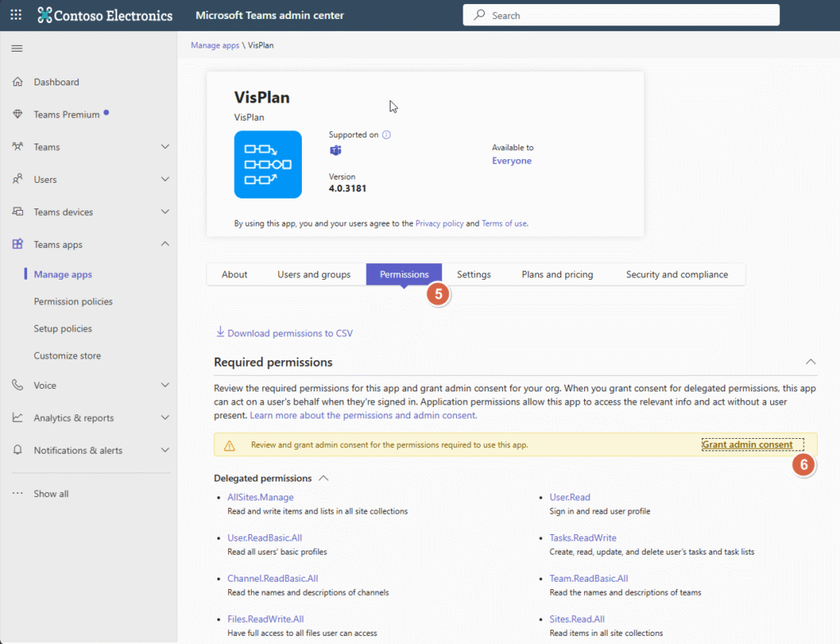
Task: Click the Notifications bell icon
Action: (x=18, y=450)
